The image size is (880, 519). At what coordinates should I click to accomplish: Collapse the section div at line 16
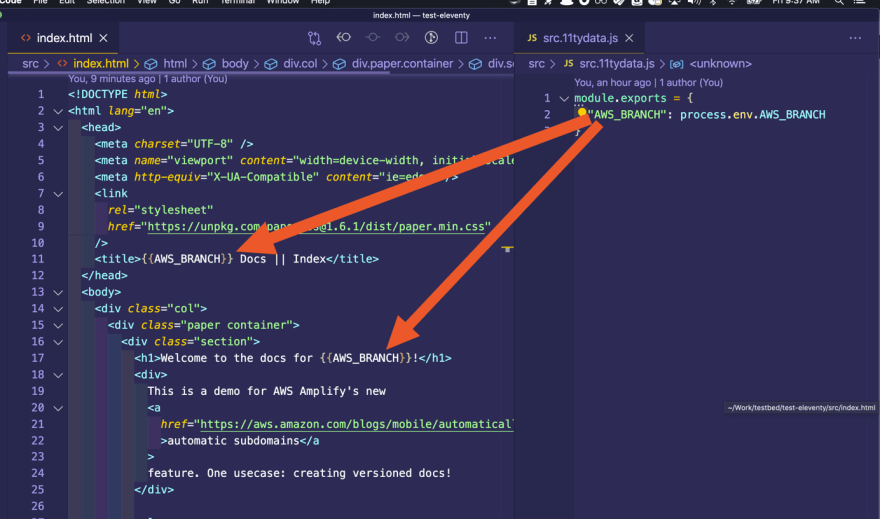pos(58,342)
